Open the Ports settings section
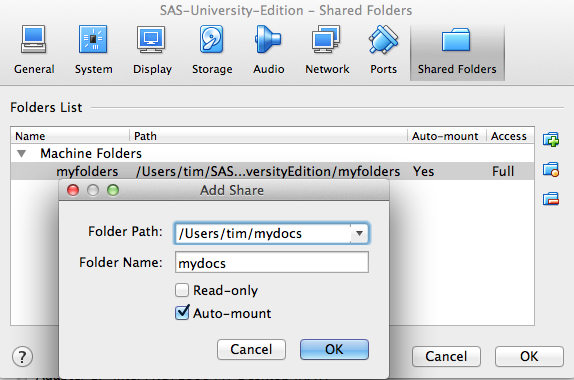574x380 pixels. [383, 50]
